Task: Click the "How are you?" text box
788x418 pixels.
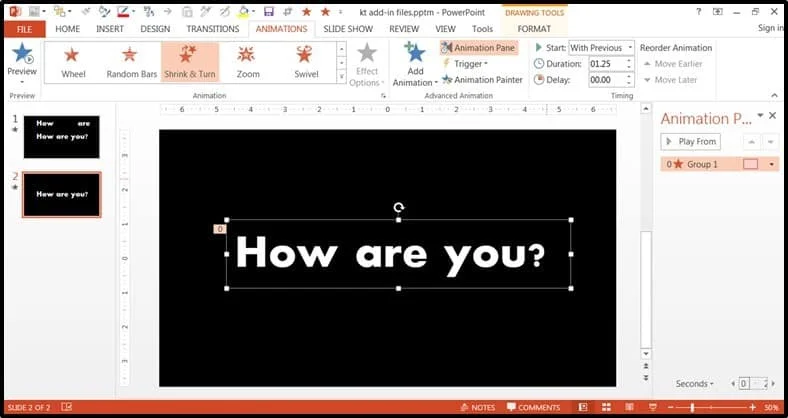Action: point(399,254)
